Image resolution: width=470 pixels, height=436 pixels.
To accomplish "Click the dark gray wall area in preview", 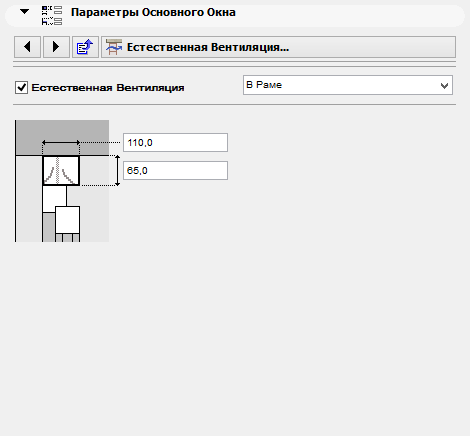I will tap(62, 137).
